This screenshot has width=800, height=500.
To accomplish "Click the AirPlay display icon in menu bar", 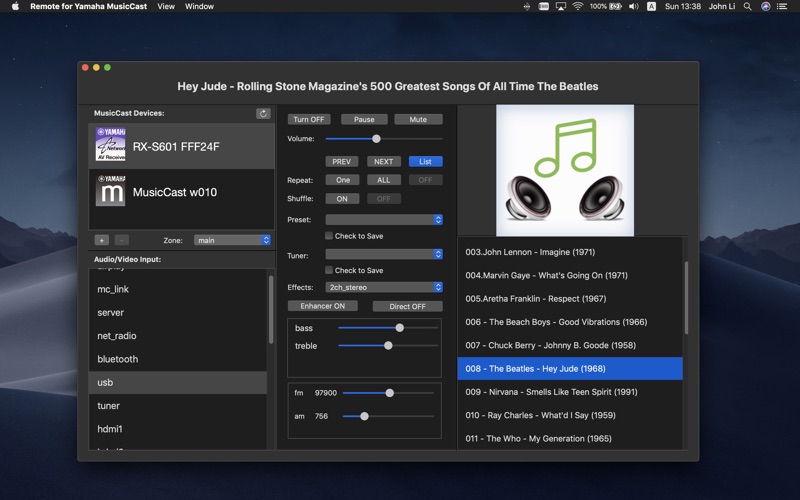I will [x=560, y=6].
